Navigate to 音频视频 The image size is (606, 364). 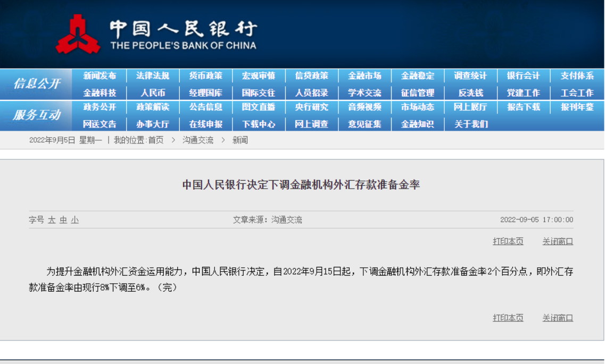click(x=364, y=107)
